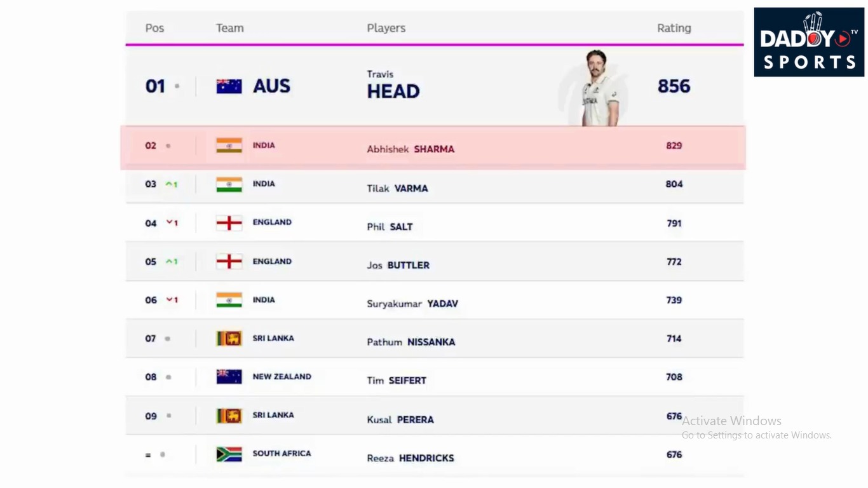Viewport: 868px width, 488px height.
Task: Click the highlighted Abhishek Sharma 829 rating
Action: [674, 146]
